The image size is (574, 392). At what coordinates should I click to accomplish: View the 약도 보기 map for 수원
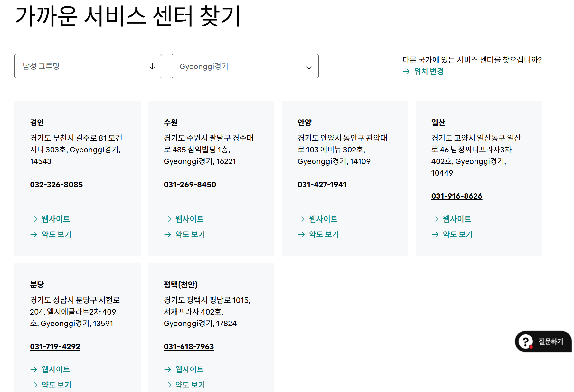[x=190, y=234]
